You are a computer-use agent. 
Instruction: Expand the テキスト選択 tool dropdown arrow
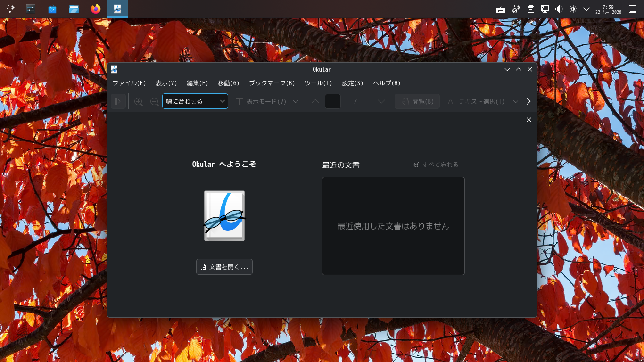pyautogui.click(x=515, y=101)
